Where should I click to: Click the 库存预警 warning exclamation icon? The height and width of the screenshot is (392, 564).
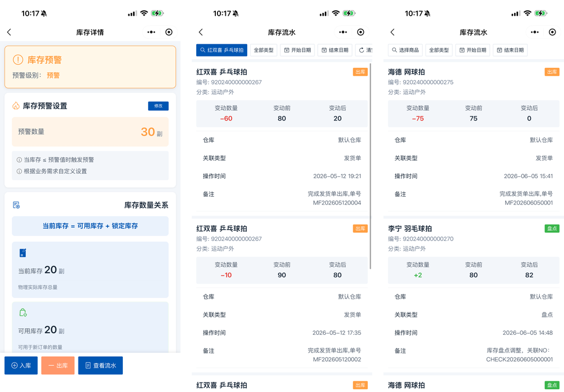[x=17, y=60]
